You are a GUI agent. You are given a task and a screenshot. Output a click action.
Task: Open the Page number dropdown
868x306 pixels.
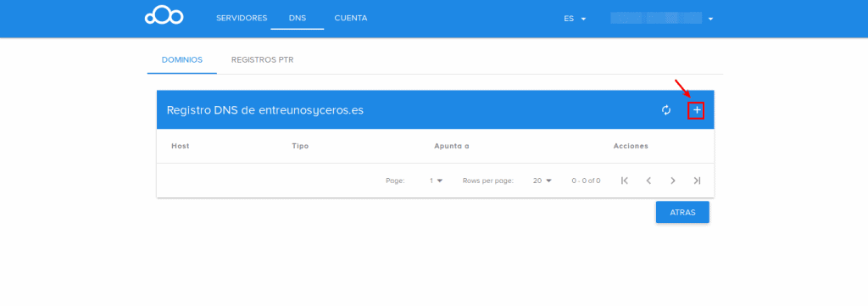[x=437, y=181]
